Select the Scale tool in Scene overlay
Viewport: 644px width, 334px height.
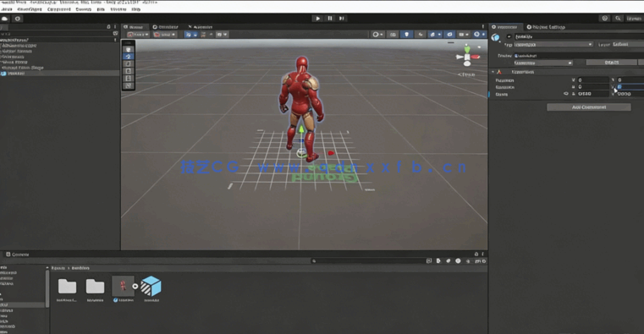[128, 71]
